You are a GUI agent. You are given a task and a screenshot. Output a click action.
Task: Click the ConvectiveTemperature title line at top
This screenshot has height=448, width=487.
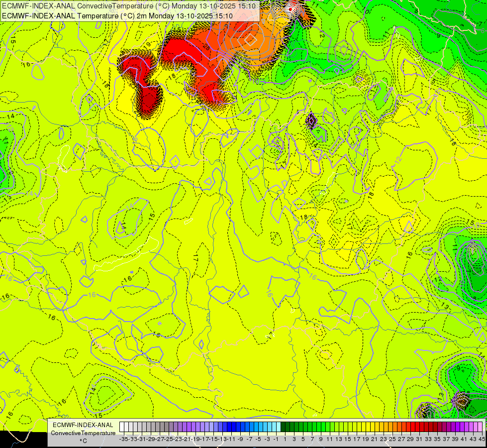[129, 6]
